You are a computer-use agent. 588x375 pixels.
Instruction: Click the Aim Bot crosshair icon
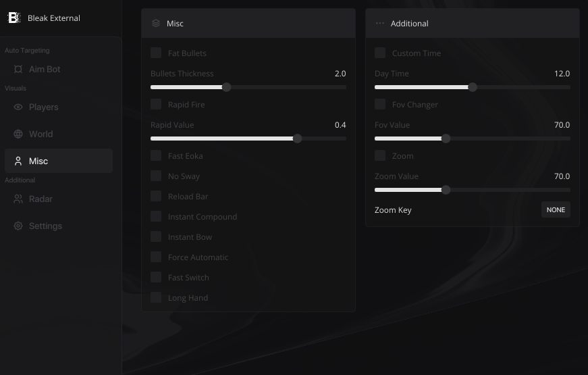point(18,70)
